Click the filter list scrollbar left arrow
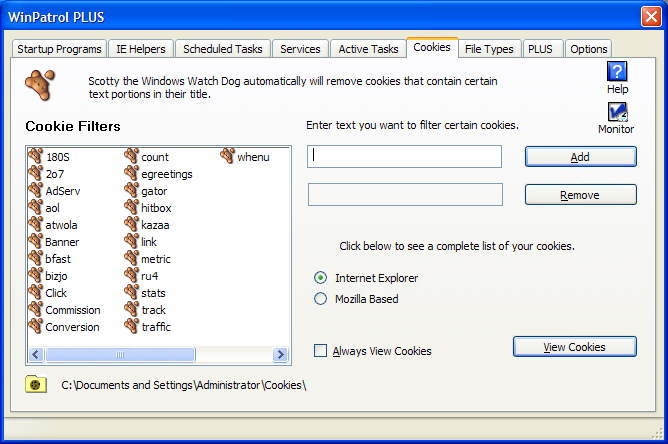Screen dimensions: 668x444 (36, 355)
